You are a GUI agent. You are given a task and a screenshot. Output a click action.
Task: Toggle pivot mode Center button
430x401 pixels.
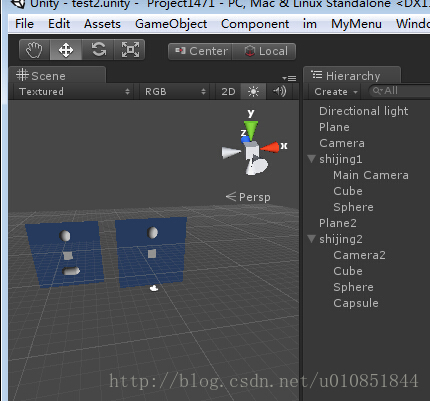click(x=200, y=51)
